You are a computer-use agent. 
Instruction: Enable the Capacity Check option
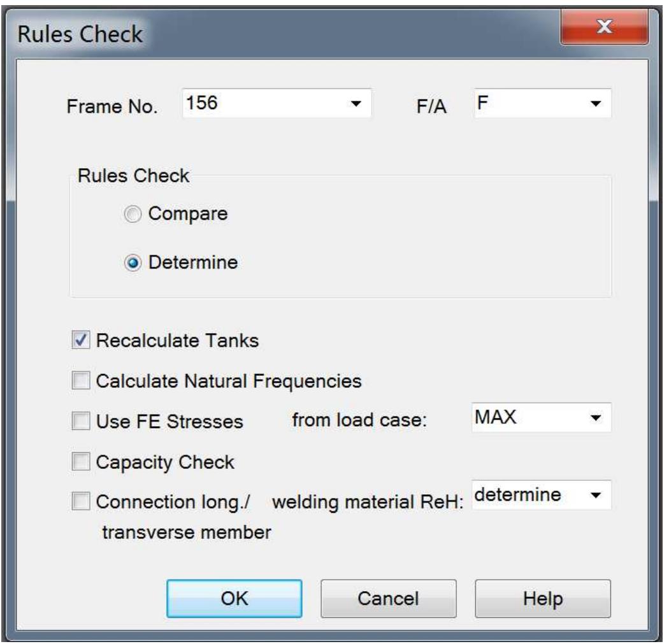(x=81, y=462)
